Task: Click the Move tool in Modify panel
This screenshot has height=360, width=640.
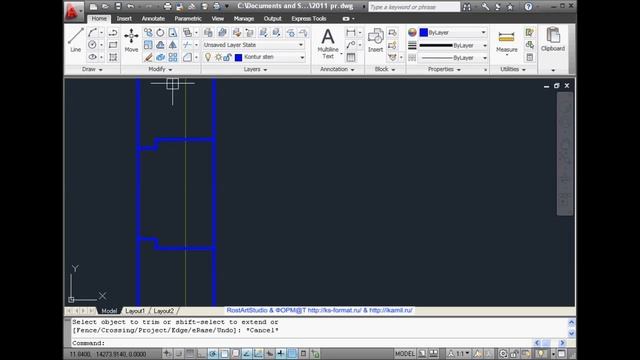Action: (131, 40)
